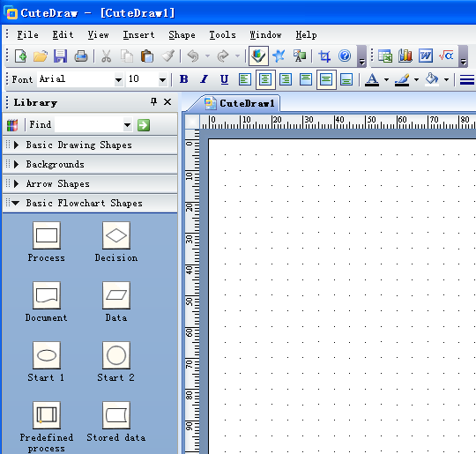Viewport: 476px width, 454px height.
Task: Open the Find dropdown arrow
Action: click(128, 125)
